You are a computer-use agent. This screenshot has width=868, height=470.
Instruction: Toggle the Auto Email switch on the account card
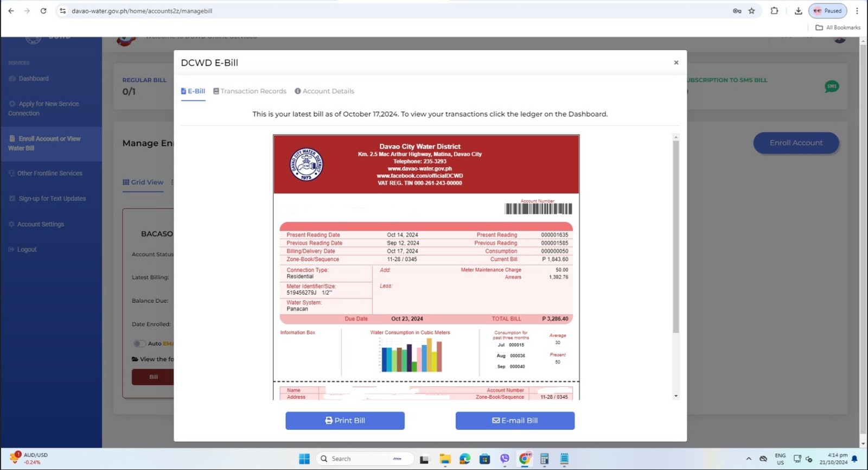pyautogui.click(x=139, y=344)
